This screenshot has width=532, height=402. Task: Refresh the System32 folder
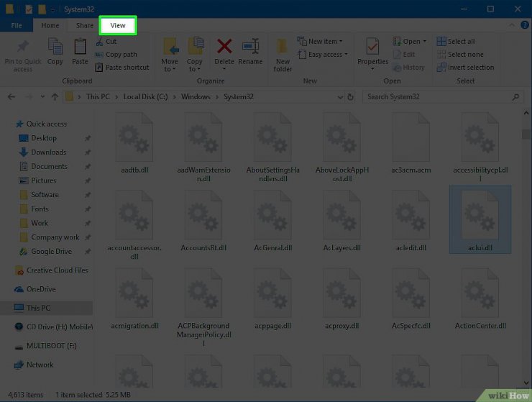pos(350,97)
